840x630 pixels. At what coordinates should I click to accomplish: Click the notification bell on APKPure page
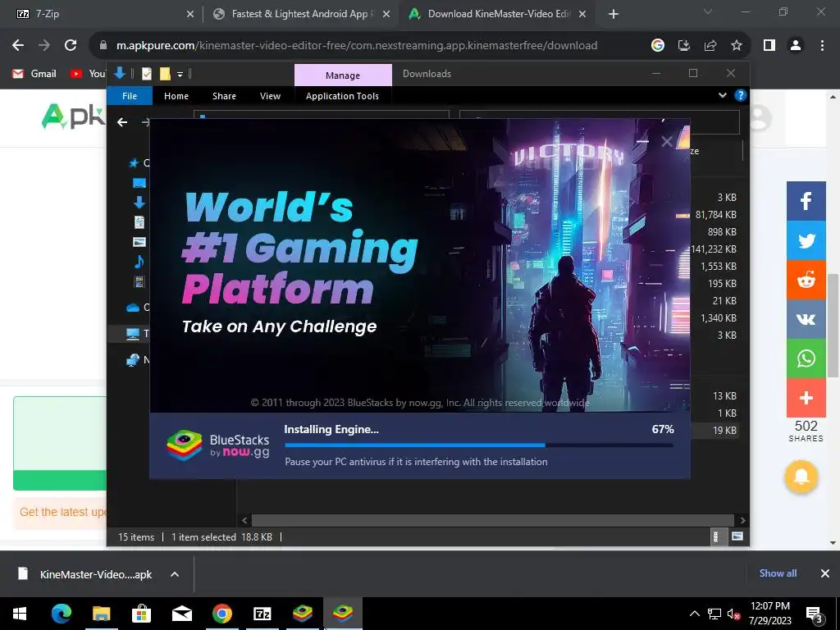coord(801,477)
